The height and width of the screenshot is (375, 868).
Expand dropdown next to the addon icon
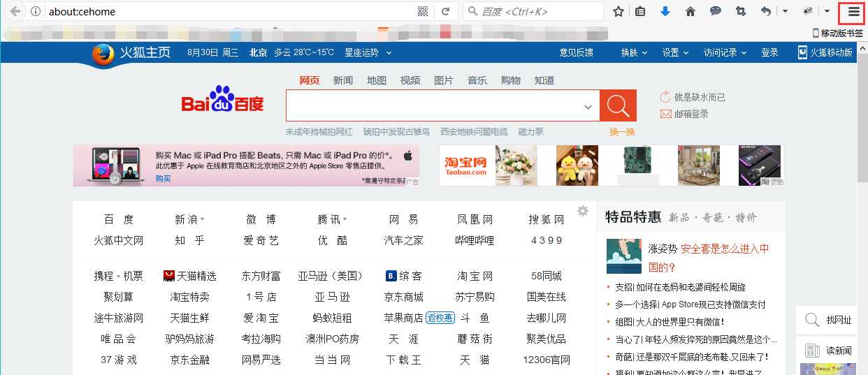coord(827,11)
